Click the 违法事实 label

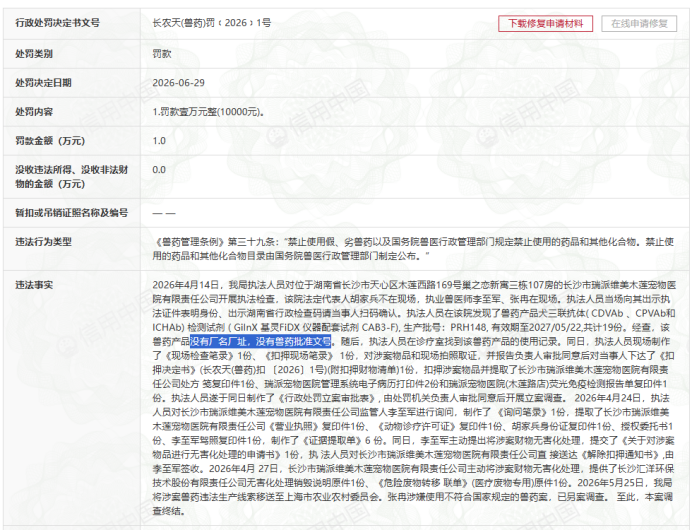(34, 285)
